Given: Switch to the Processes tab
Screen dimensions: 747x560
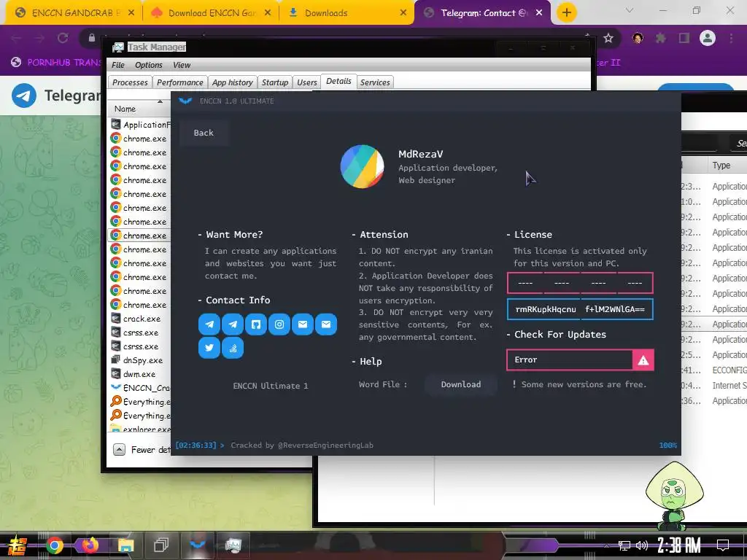Looking at the screenshot, I should point(130,82).
